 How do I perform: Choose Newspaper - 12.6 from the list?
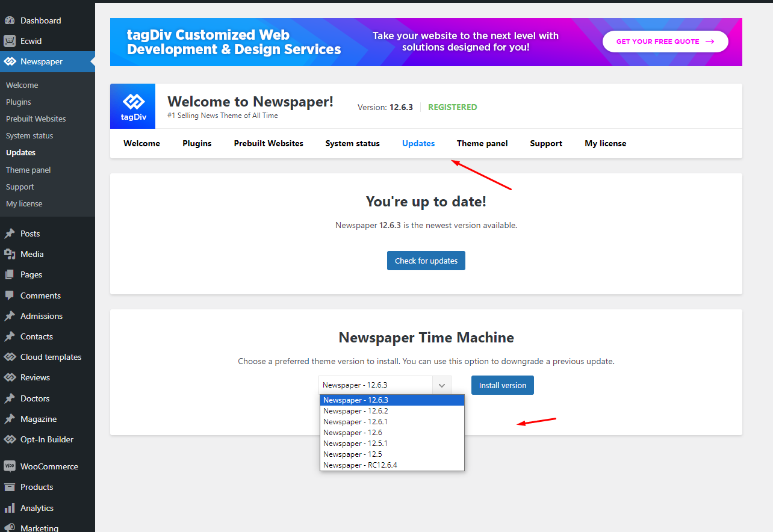pyautogui.click(x=392, y=433)
